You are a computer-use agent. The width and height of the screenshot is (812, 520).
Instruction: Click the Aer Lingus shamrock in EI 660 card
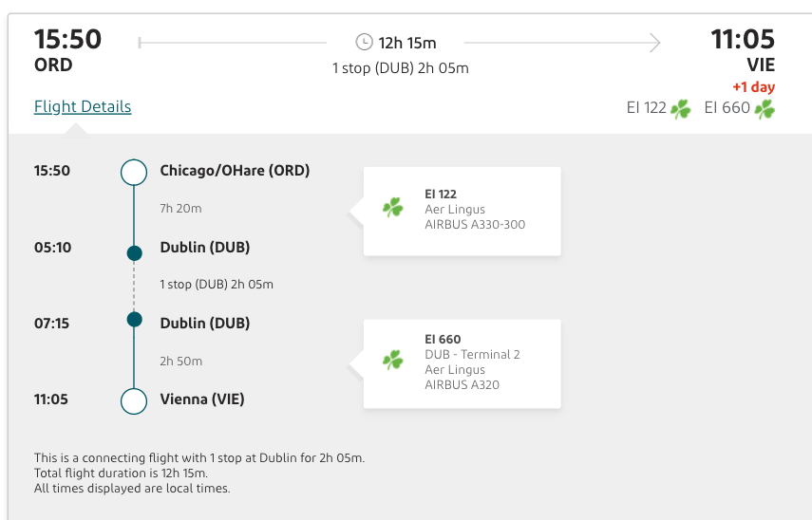(392, 361)
